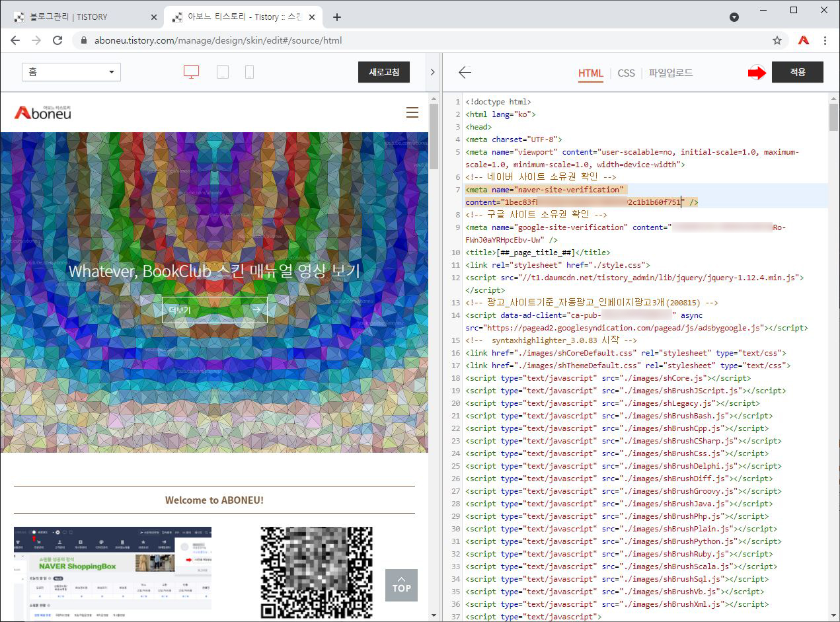Click the 구글 사이트 소유권 확인 comment
840x622 pixels.
[x=536, y=215]
